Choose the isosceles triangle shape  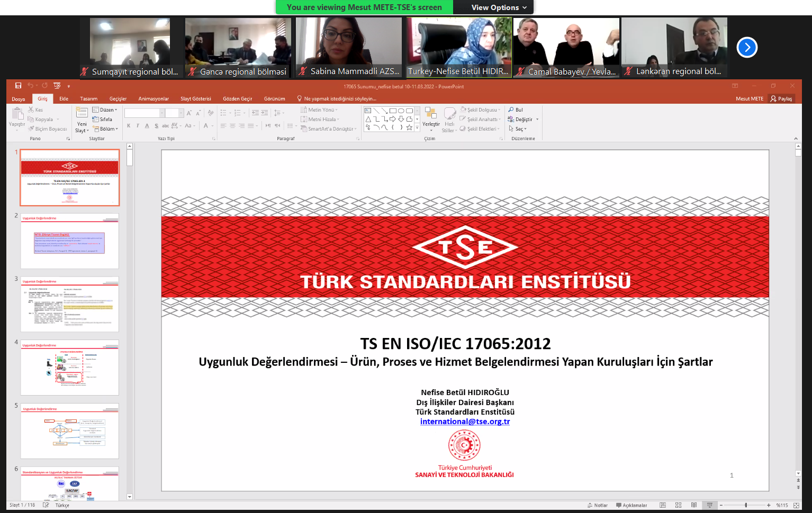[x=368, y=119]
